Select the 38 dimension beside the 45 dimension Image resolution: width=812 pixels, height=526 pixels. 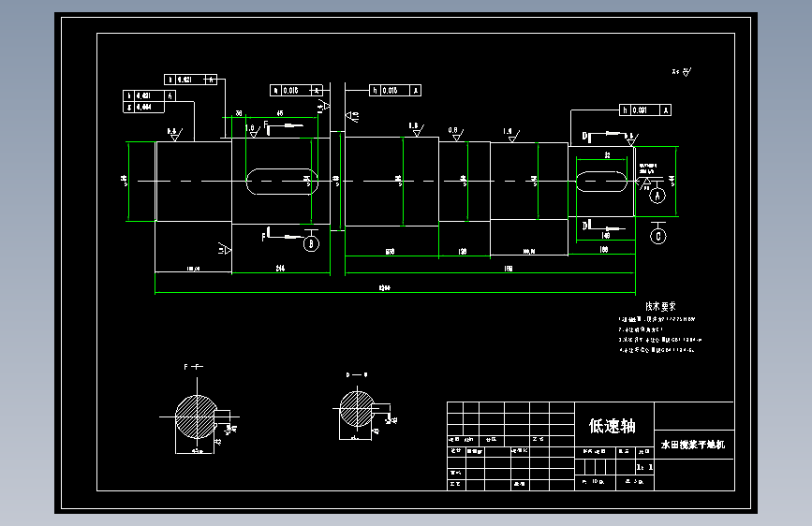(239, 113)
